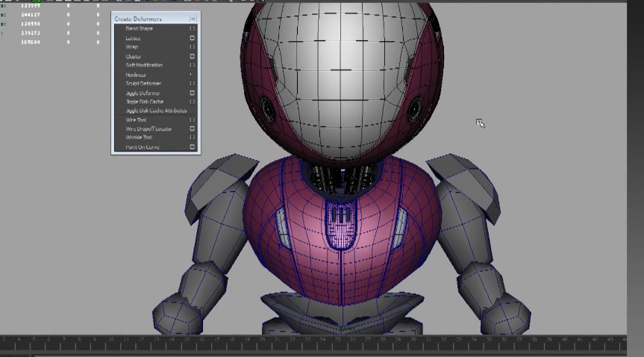Open the Sculpt Deformer options box
644x357 pixels.
[x=193, y=84]
